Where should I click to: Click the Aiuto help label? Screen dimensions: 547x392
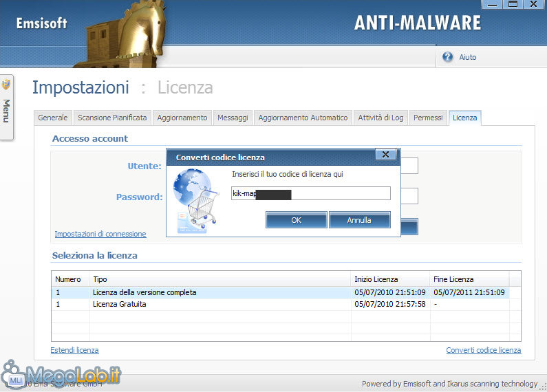click(467, 57)
